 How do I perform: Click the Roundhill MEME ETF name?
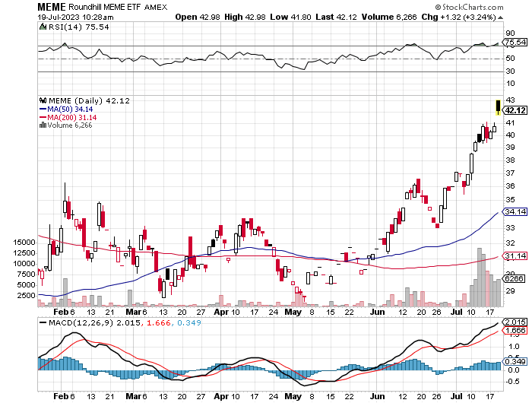point(104,7)
